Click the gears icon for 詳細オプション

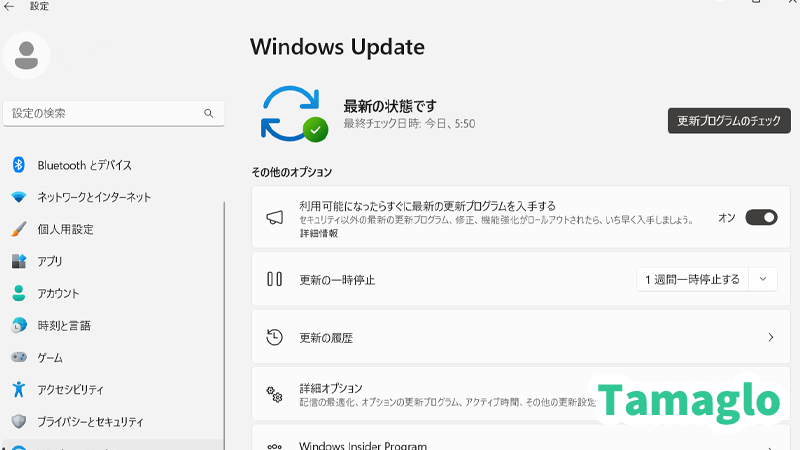point(274,394)
